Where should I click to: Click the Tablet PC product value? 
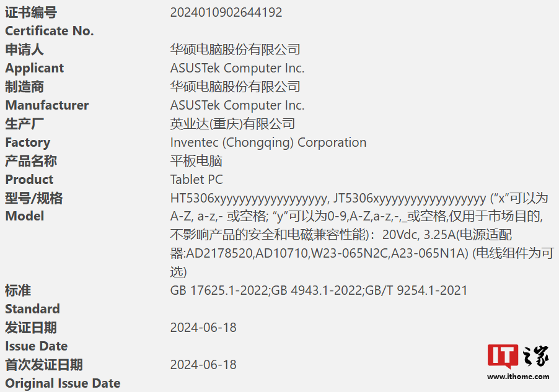[196, 180]
